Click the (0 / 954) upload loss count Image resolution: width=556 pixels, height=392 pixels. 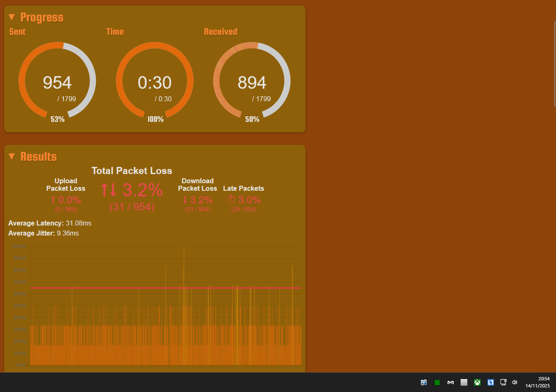[66, 209]
